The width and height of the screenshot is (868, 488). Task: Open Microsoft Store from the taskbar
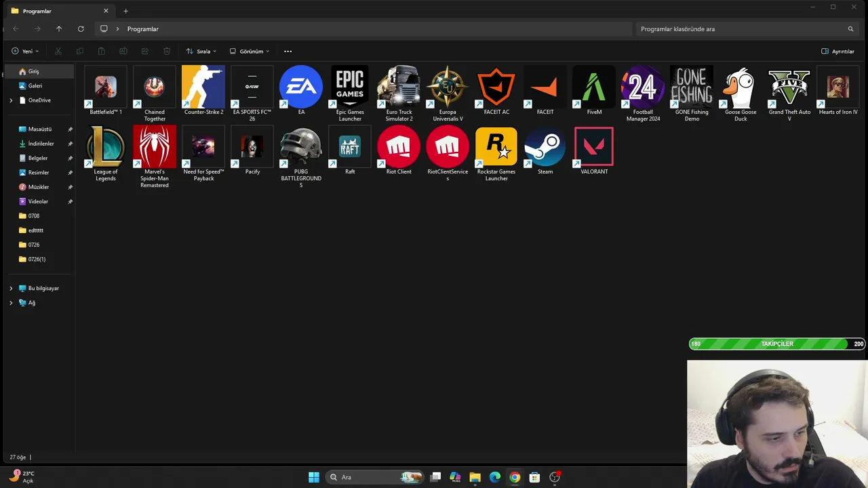coord(534,477)
